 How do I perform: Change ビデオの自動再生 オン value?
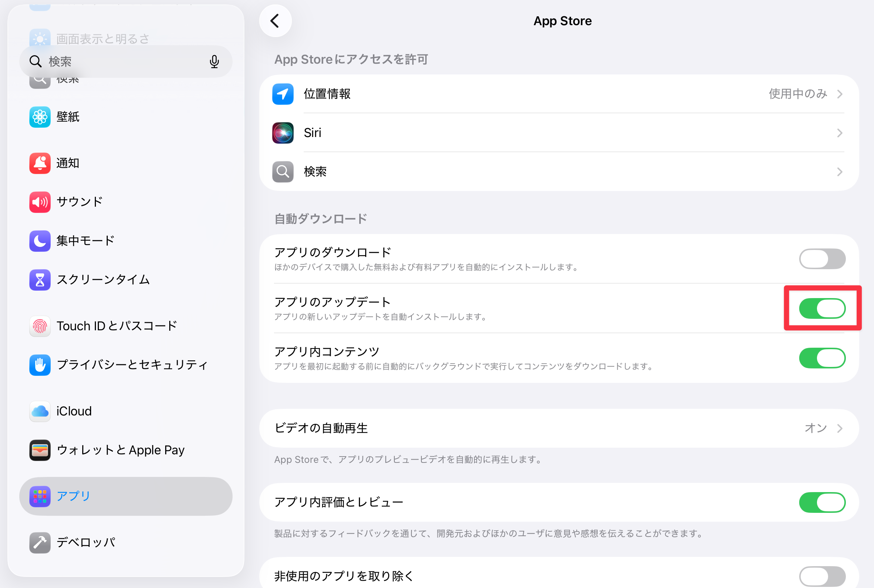coord(816,428)
